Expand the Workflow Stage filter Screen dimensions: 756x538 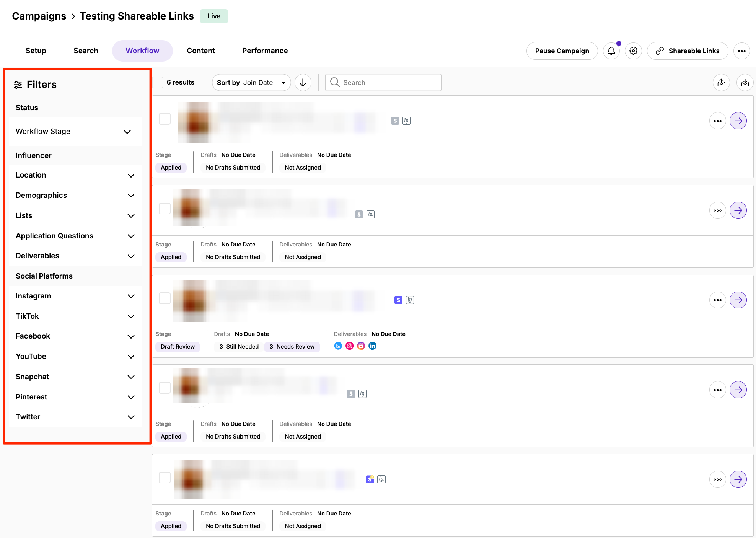click(x=75, y=132)
